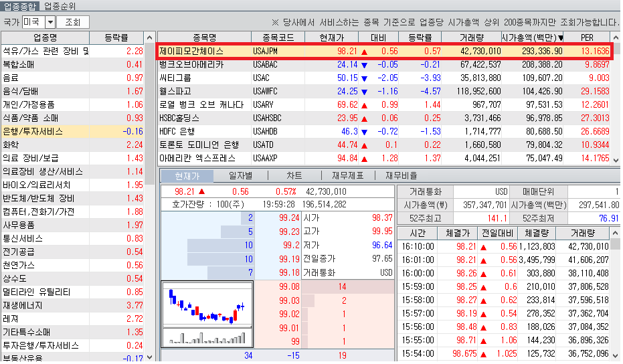Select the 음식/담배 sector

click(x=73, y=92)
